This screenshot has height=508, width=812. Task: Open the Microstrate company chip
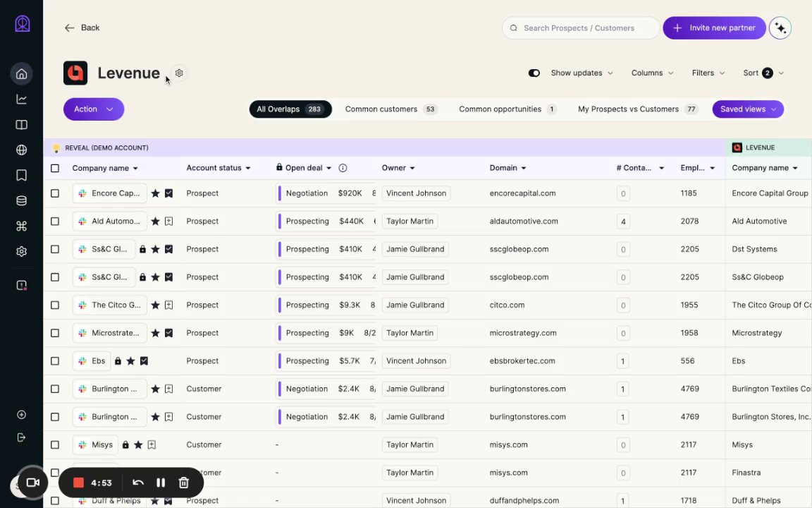coord(110,333)
